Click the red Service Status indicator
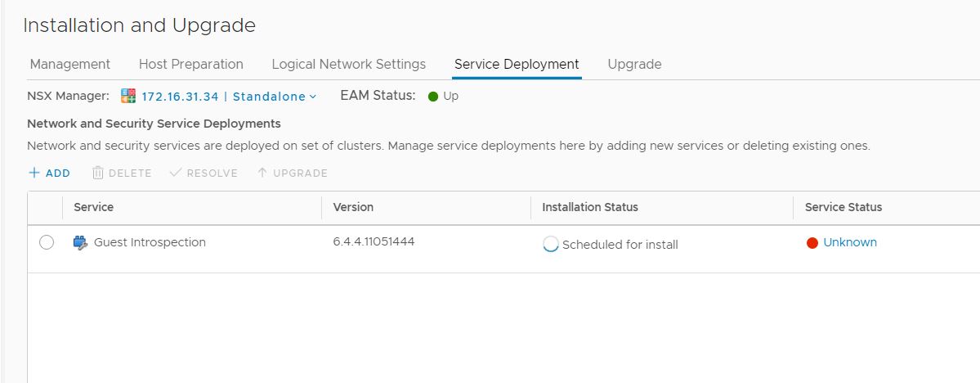 [x=812, y=243]
